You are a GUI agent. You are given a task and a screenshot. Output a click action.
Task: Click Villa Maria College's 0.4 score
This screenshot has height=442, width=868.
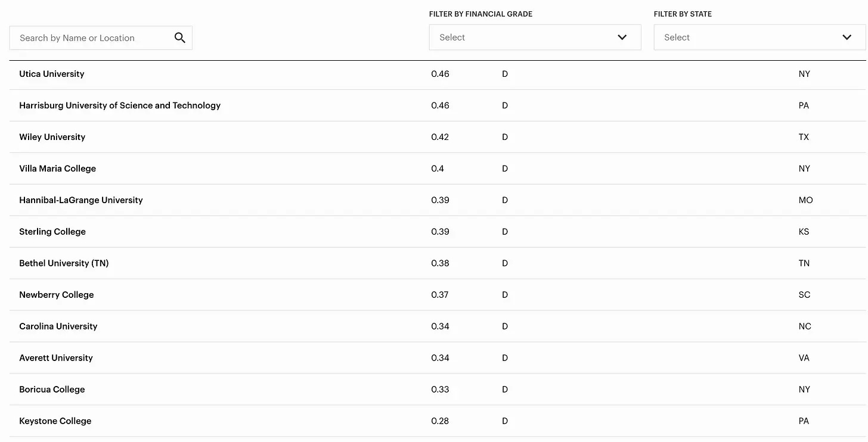pyautogui.click(x=438, y=169)
